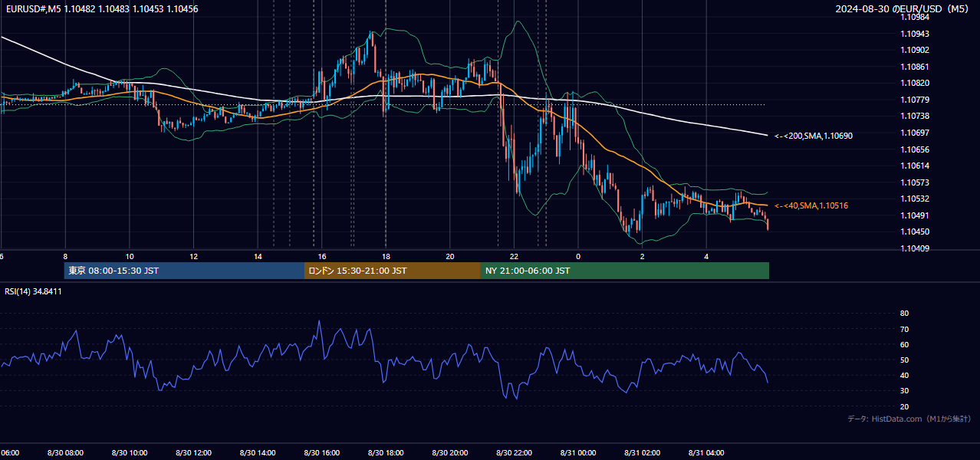Select the ロンドン 15:30-21:00 JST session bar
The height and width of the screenshot is (460, 980).
pos(393,271)
